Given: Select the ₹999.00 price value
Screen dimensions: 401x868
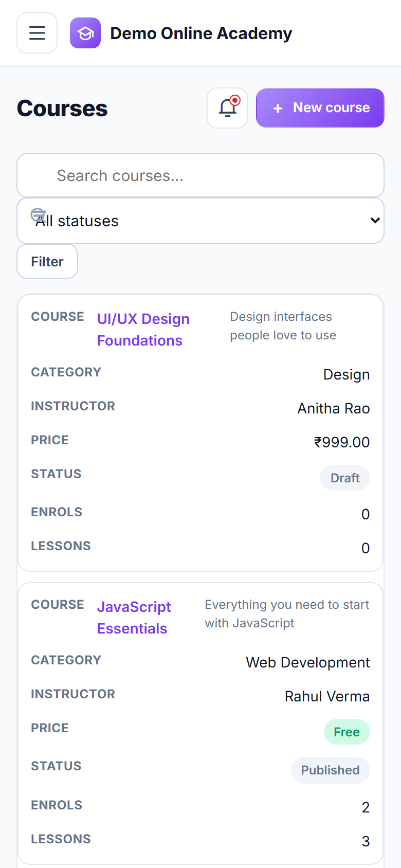Looking at the screenshot, I should tap(342, 442).
